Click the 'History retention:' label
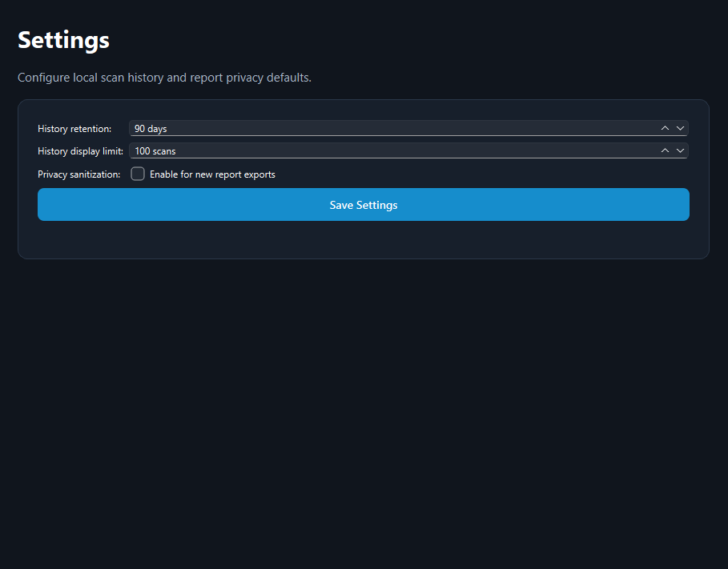The width and height of the screenshot is (728, 569). 74,129
